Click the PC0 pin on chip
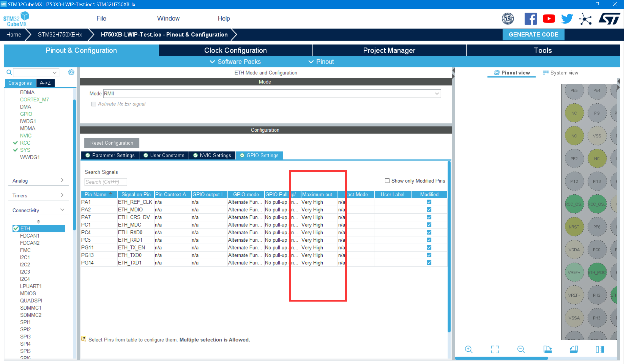The image size is (624, 364). pyautogui.click(x=597, y=249)
